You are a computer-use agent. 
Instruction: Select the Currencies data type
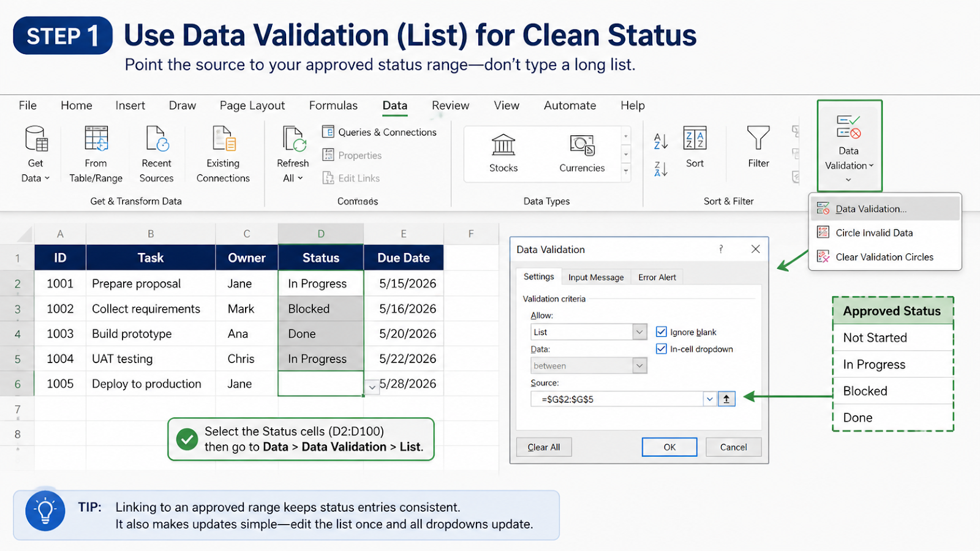(582, 153)
